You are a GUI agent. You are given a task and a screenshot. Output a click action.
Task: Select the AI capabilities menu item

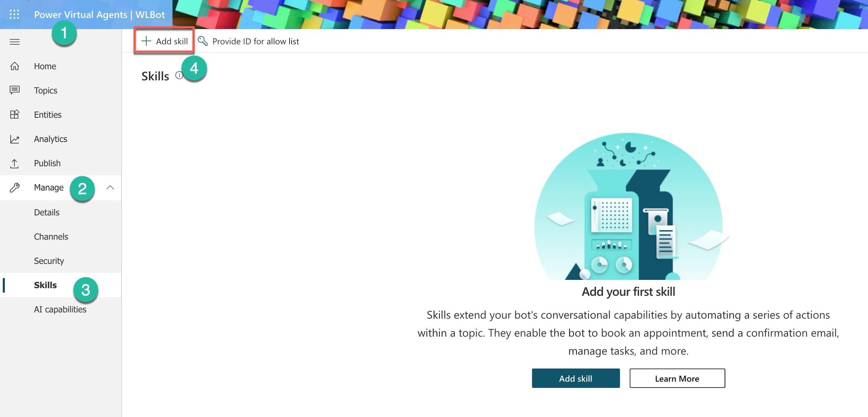click(x=60, y=309)
